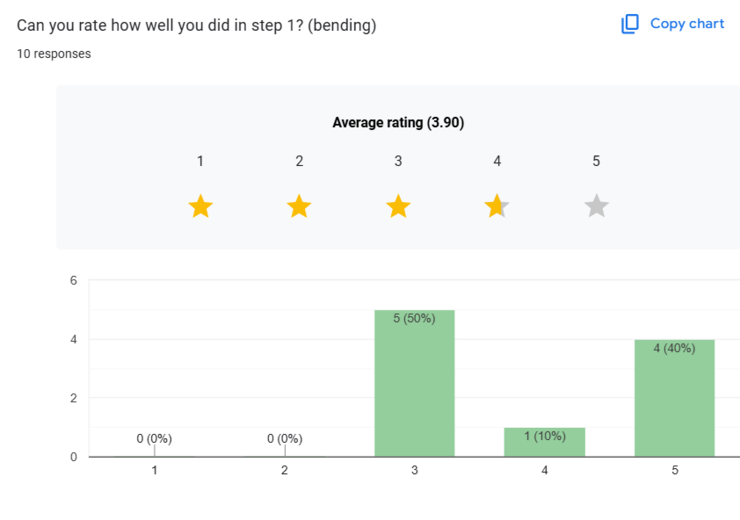Image resolution: width=740 pixels, height=520 pixels.
Task: Click the 5 (50%) bar label
Action: point(414,319)
